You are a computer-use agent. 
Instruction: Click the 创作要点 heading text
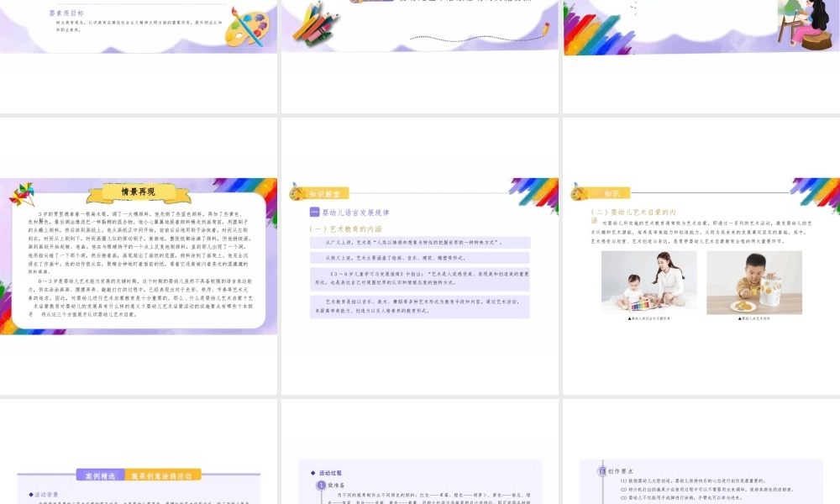(x=621, y=471)
